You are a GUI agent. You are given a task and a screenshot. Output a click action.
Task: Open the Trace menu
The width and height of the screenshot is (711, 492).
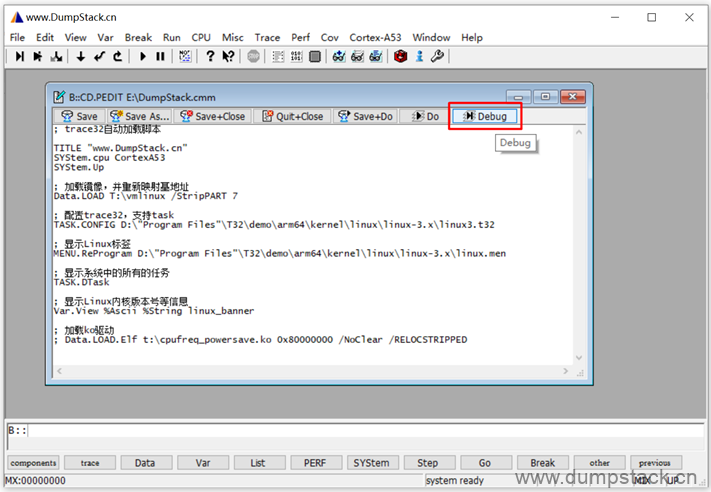pos(267,37)
